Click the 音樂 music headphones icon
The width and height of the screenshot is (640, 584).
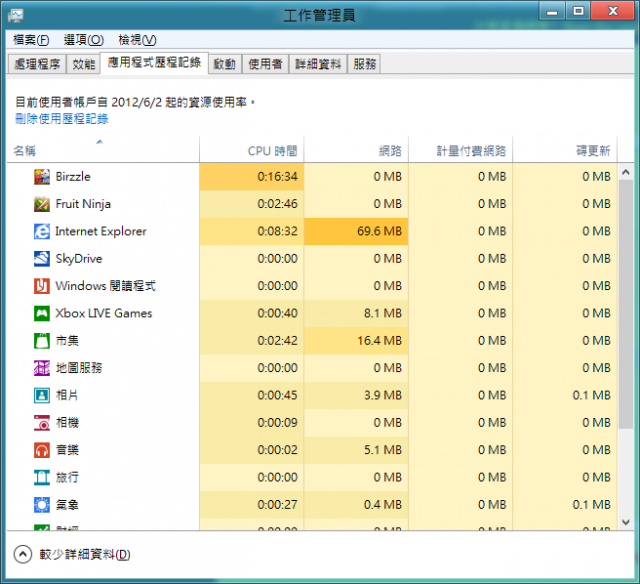pyautogui.click(x=42, y=450)
